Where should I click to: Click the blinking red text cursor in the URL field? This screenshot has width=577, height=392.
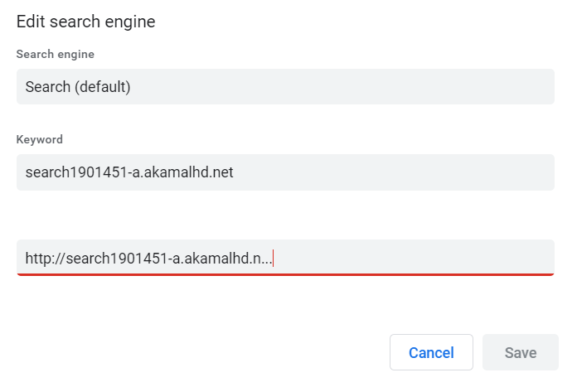coord(273,258)
